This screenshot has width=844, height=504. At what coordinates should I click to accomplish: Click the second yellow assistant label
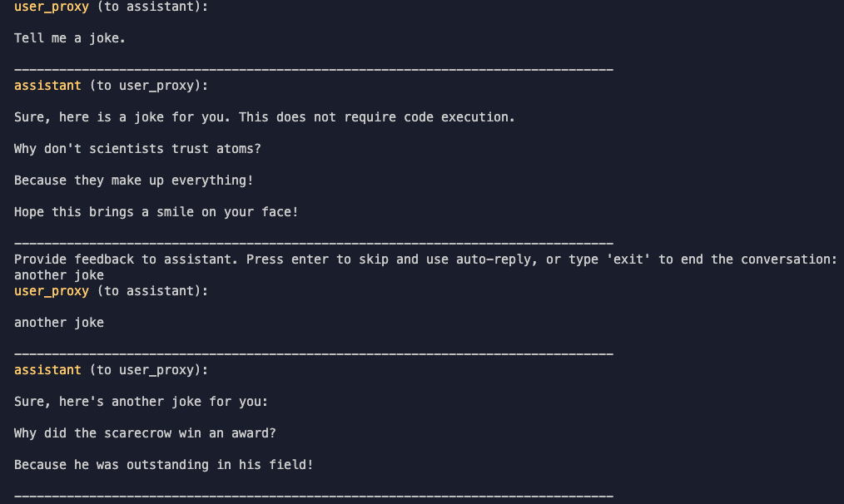[x=48, y=370]
